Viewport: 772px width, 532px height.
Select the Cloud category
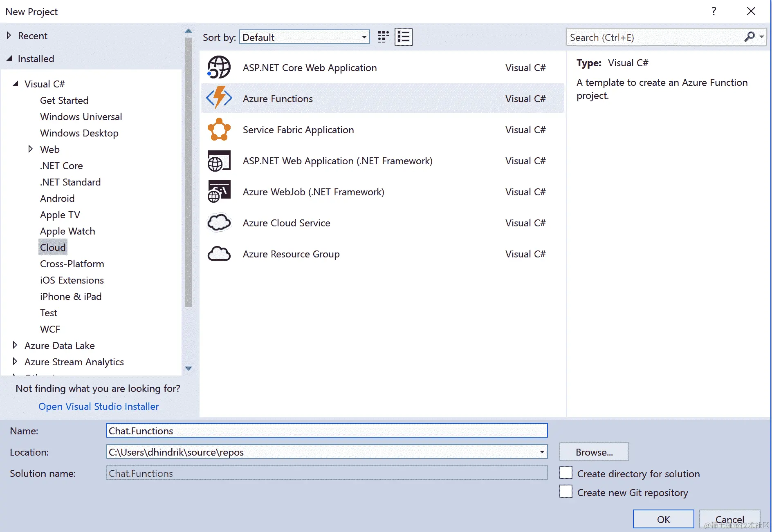tap(53, 247)
